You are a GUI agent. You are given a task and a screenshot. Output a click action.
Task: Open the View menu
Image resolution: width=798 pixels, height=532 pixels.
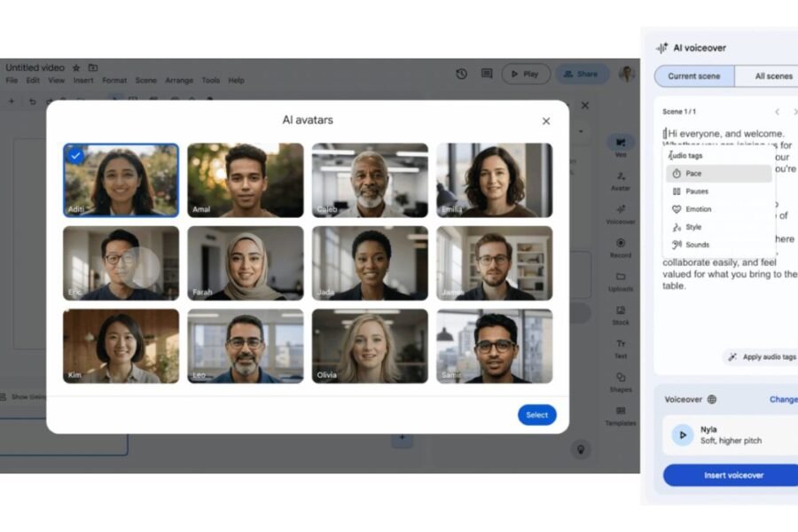click(x=57, y=81)
